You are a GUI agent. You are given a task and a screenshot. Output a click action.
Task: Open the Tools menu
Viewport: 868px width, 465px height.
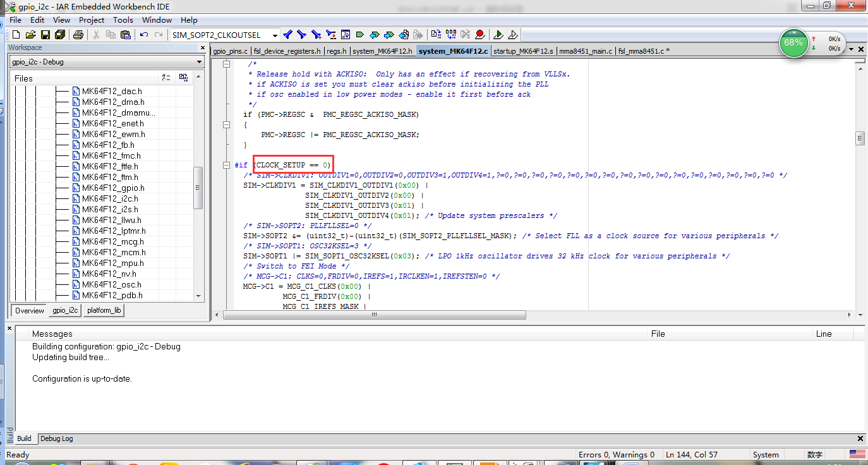123,20
